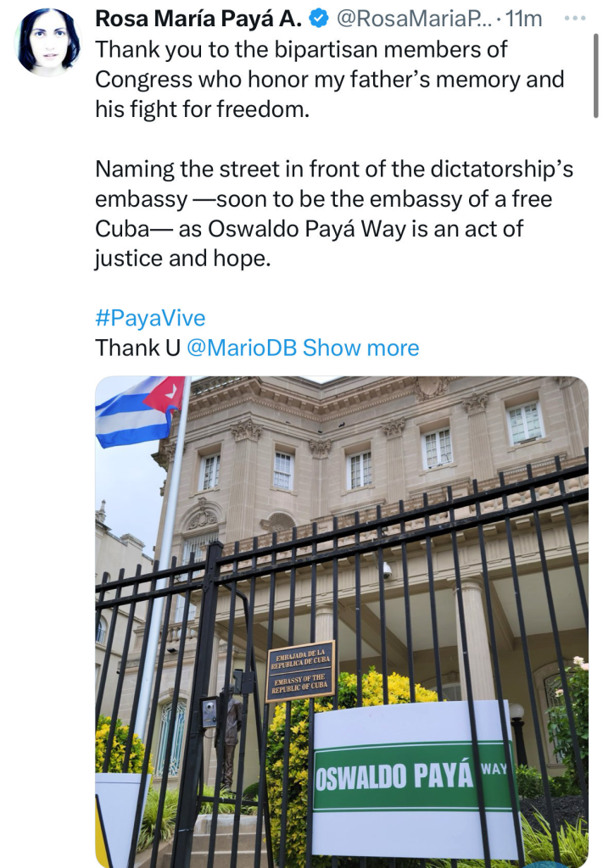Open Rosa María Payá's profile avatar
This screenshot has width=603, height=868.
coord(48,42)
